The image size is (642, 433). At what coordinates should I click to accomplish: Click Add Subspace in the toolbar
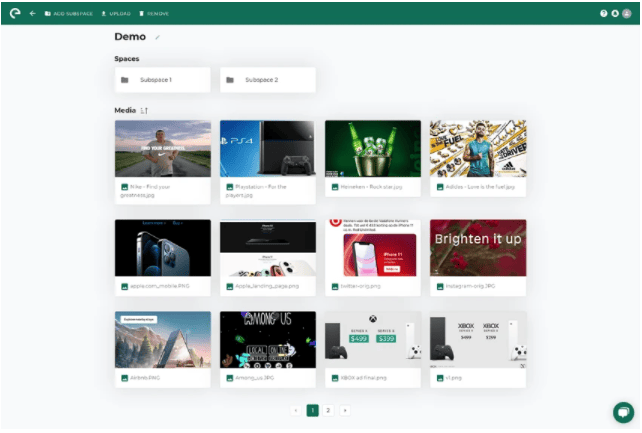tap(69, 14)
